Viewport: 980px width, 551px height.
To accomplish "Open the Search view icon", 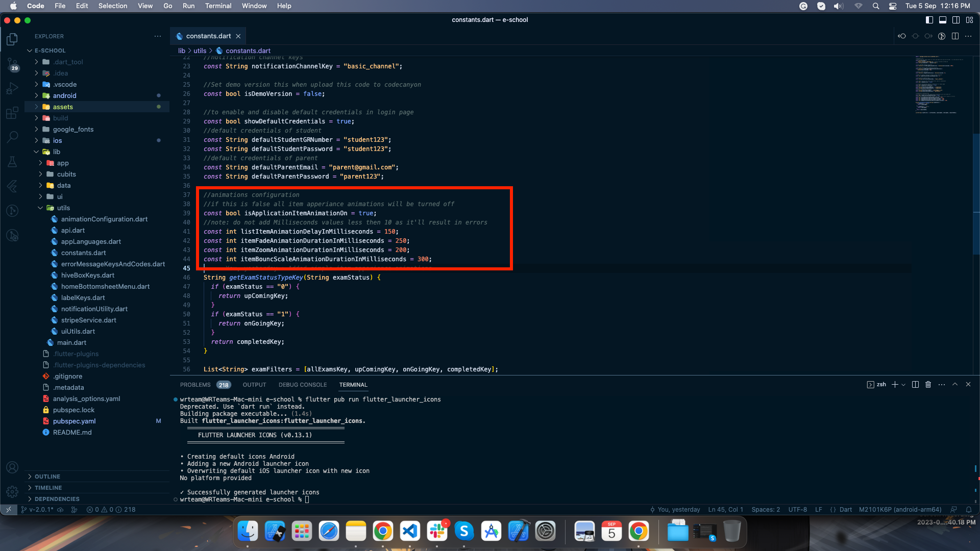I will click(x=12, y=137).
